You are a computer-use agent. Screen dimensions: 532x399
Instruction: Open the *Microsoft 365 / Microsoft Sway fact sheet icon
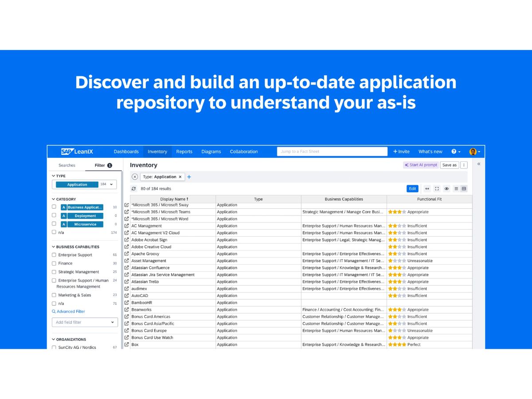(x=127, y=205)
